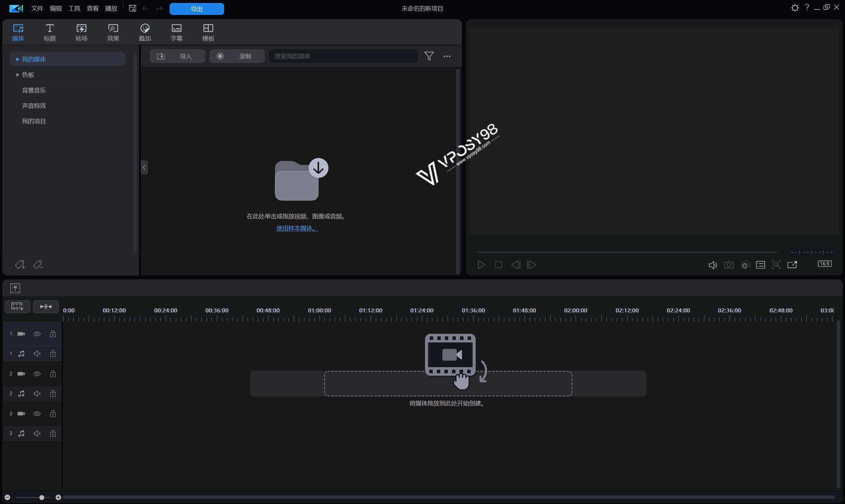
Task: Click the snapshot camera icon in preview
Action: tap(728, 265)
